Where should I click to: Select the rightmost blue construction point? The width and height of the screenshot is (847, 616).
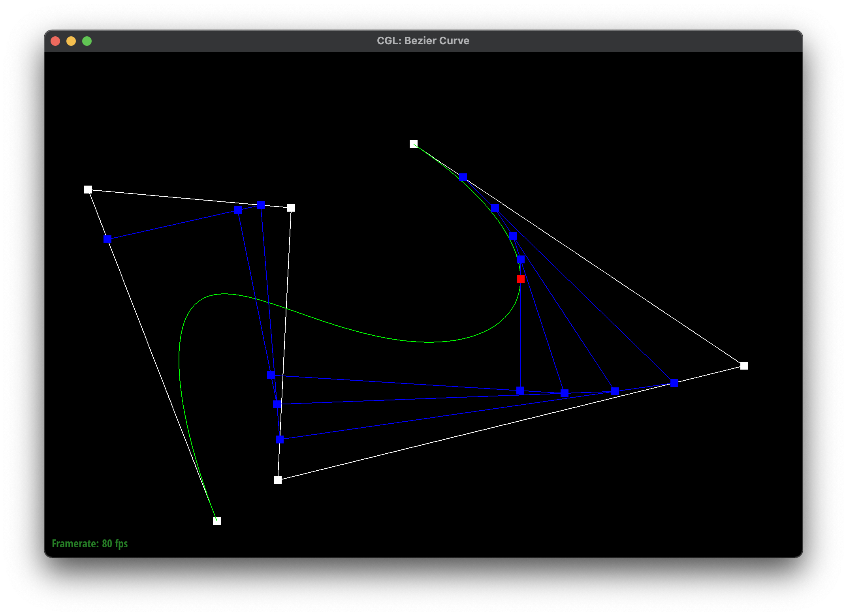[674, 383]
